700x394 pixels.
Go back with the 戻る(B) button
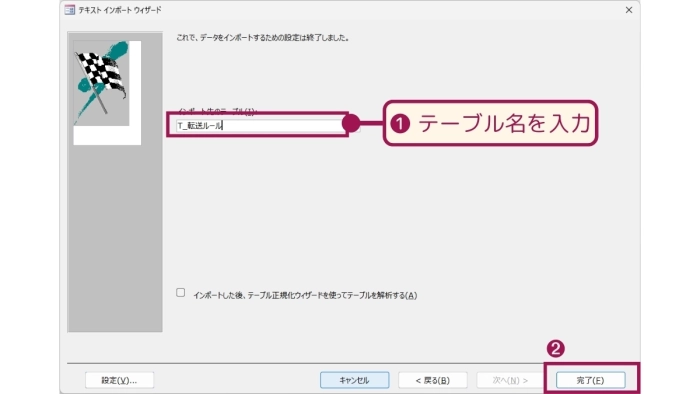click(433, 380)
